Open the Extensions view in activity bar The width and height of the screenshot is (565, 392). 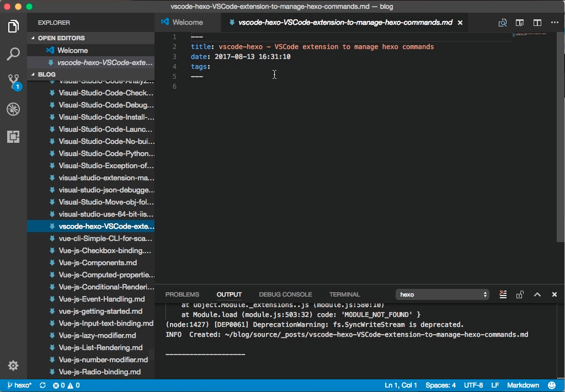point(13,137)
